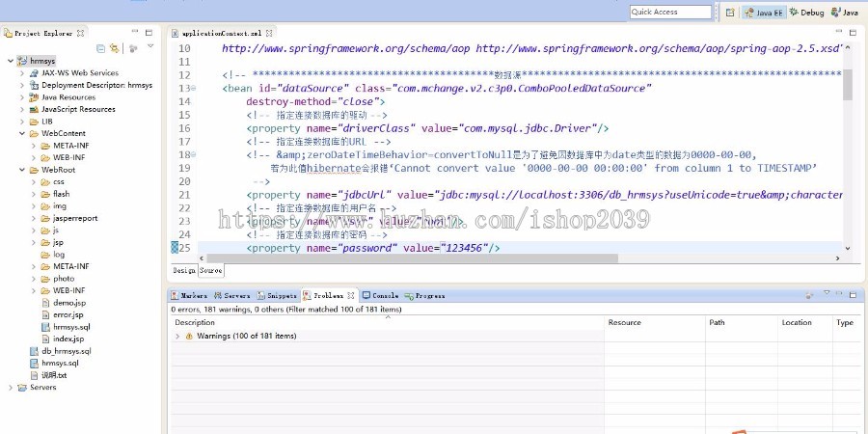The height and width of the screenshot is (434, 868).
Task: Expand JAX-WS Web Services node
Action: (21, 73)
